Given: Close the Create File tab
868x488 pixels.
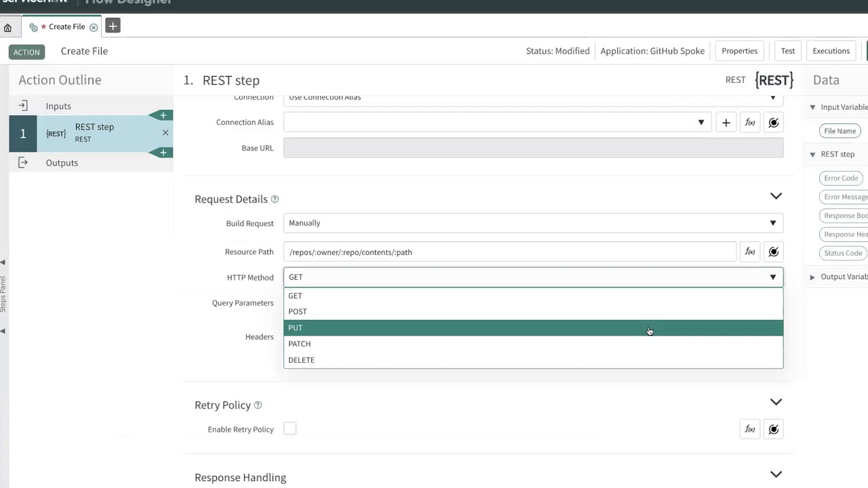Looking at the screenshot, I should (x=94, y=27).
